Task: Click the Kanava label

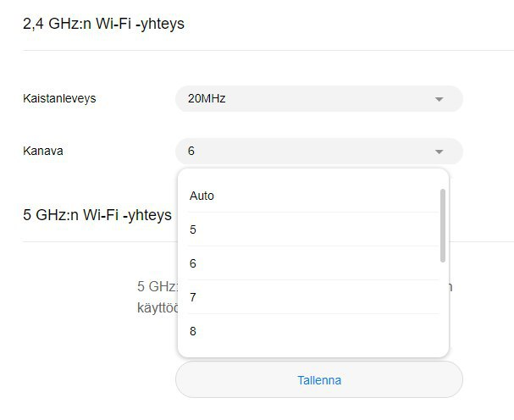Action: [x=43, y=151]
